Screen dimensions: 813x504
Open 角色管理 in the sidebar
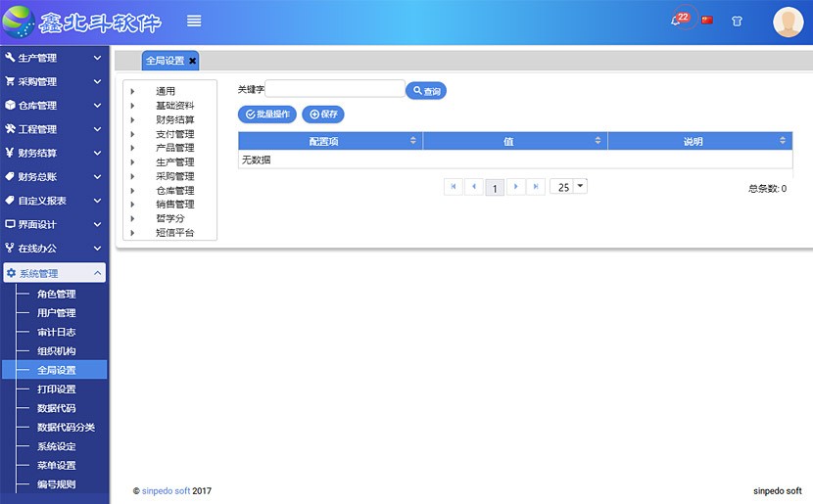tap(56, 294)
